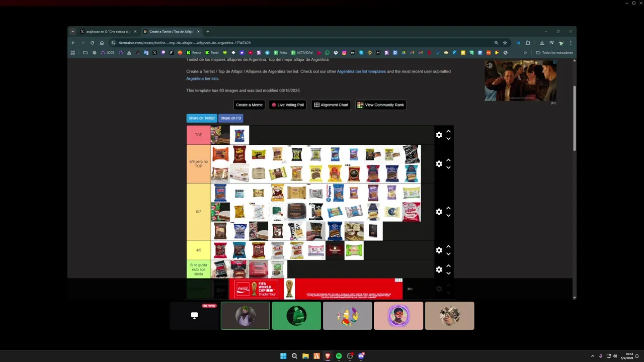Screen dimensions: 644x362
Task: Open the tab search dropdown chevron
Action: click(x=72, y=32)
